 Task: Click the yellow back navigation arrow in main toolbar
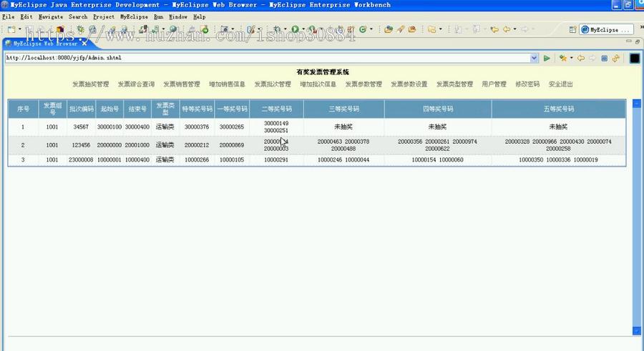[x=507, y=29]
